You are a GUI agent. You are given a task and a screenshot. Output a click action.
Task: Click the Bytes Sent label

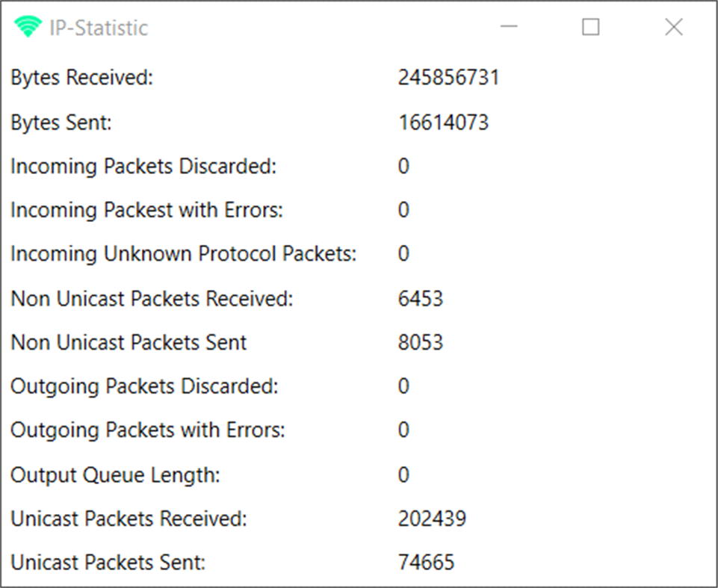(61, 123)
